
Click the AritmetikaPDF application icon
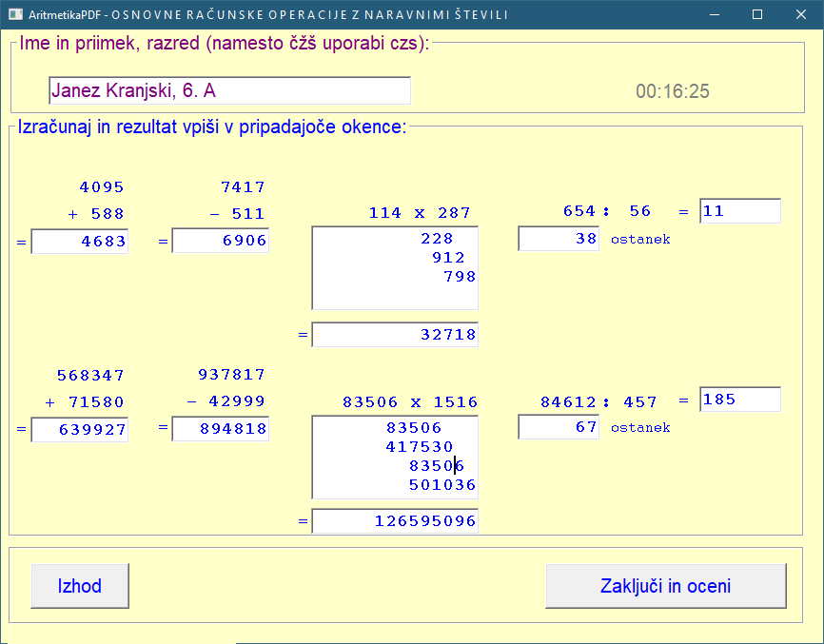(13, 14)
